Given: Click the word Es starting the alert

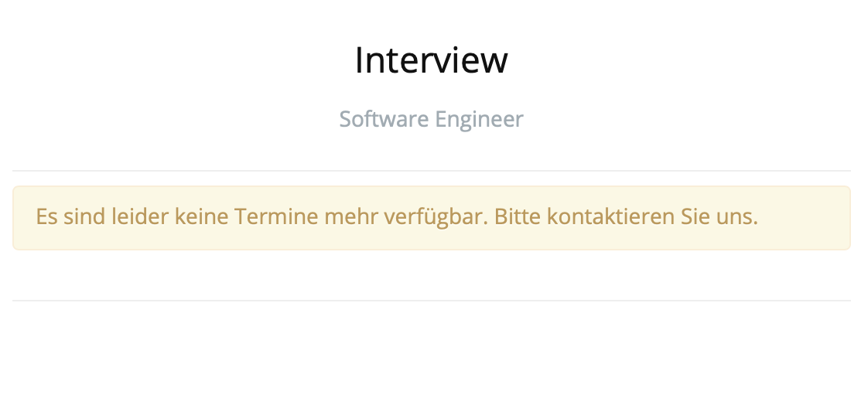Looking at the screenshot, I should point(46,216).
